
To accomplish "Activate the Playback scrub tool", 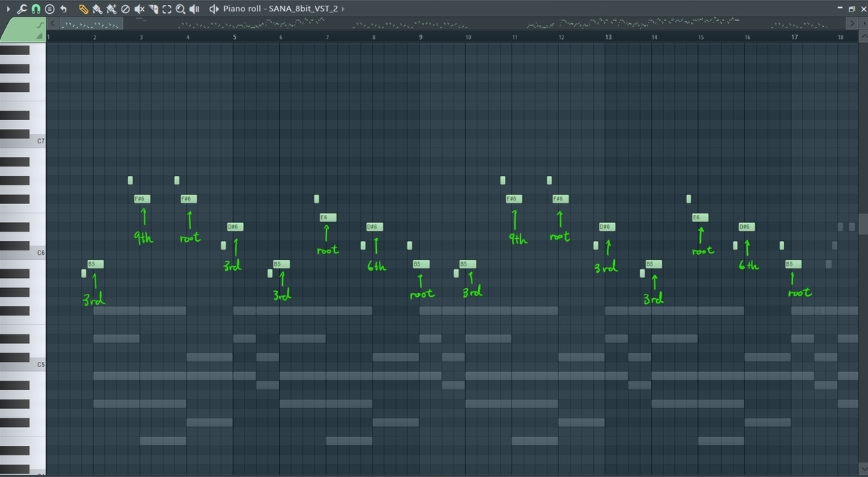I will 194,9.
